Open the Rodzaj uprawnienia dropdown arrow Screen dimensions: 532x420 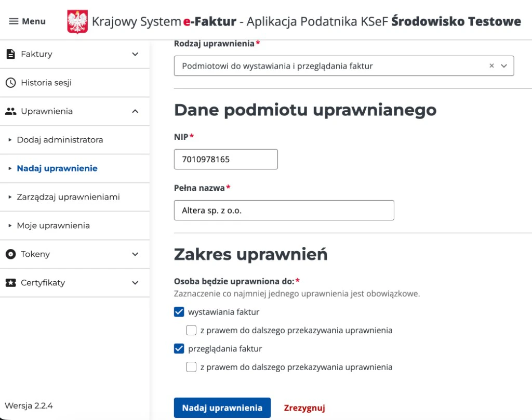point(504,66)
